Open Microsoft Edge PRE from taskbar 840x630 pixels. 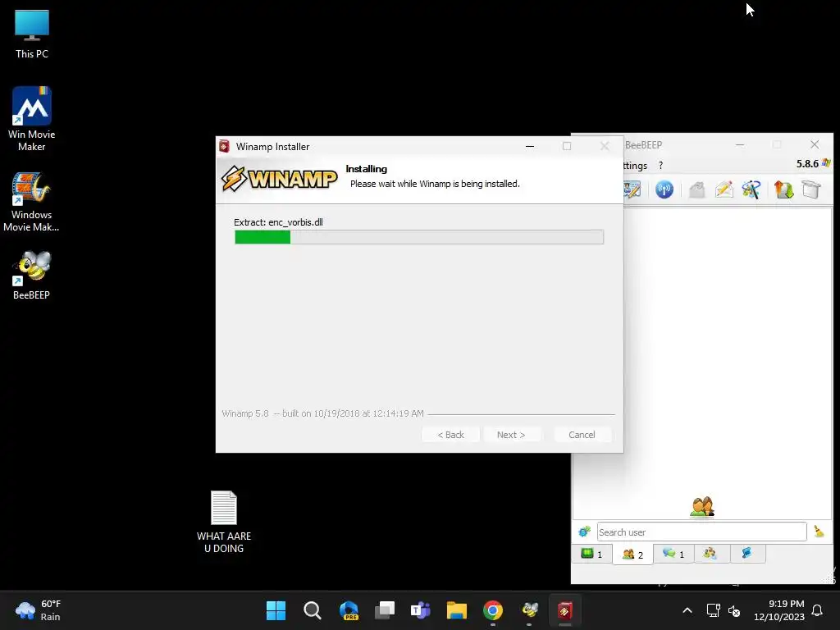tap(349, 610)
